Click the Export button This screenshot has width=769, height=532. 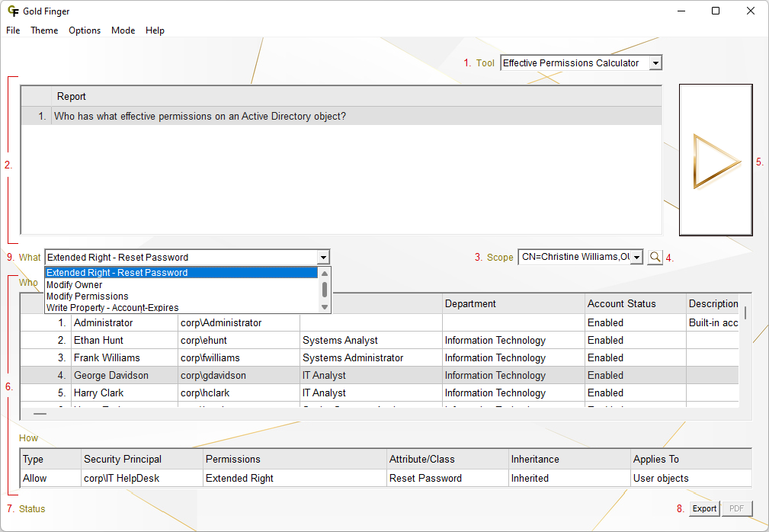(x=704, y=508)
